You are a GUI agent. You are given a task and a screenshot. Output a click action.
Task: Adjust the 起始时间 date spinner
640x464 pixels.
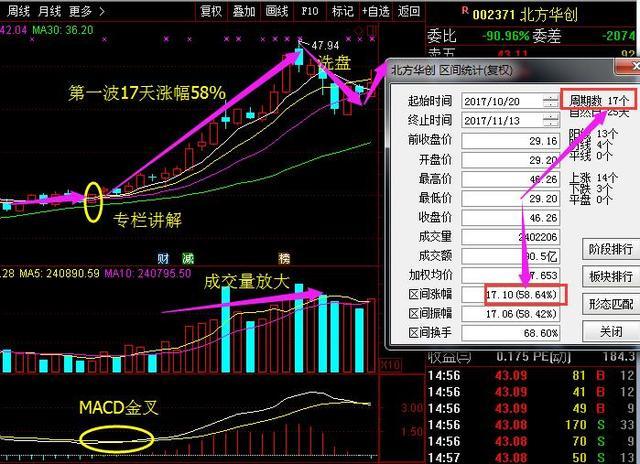(551, 101)
